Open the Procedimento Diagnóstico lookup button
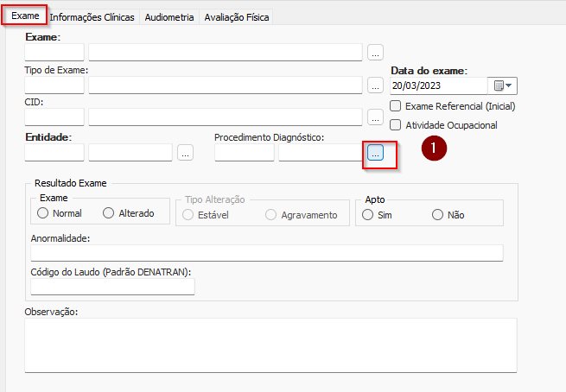The height and width of the screenshot is (392, 566). pos(375,153)
